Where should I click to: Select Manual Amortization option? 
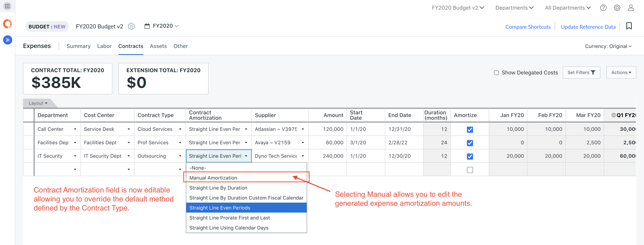pyautogui.click(x=246, y=178)
